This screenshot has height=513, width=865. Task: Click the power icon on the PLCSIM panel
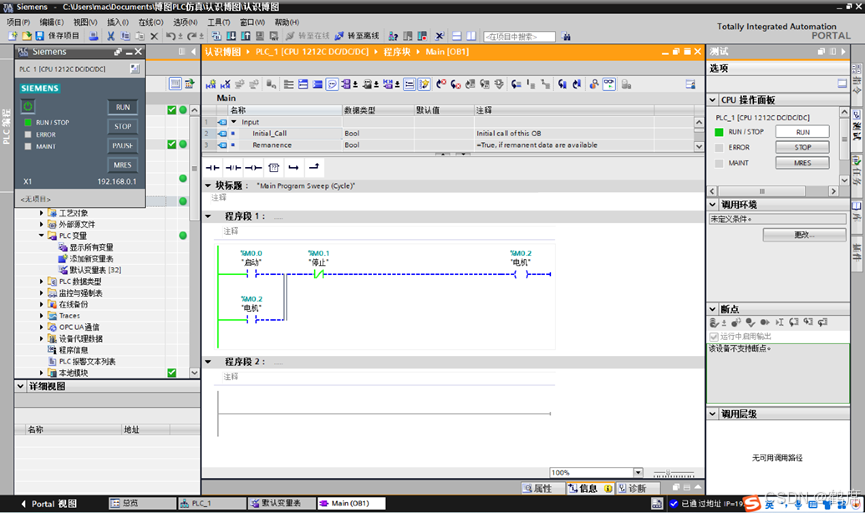click(x=28, y=106)
